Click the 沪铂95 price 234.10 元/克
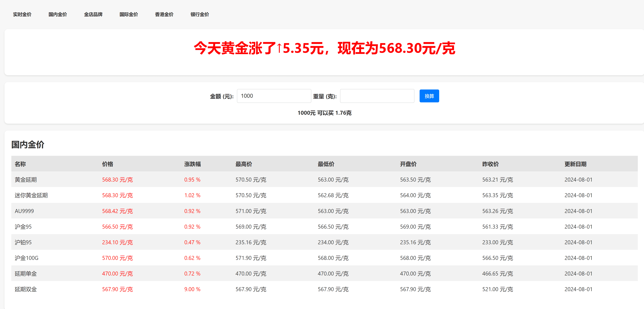The width and height of the screenshot is (644, 309). tap(117, 242)
